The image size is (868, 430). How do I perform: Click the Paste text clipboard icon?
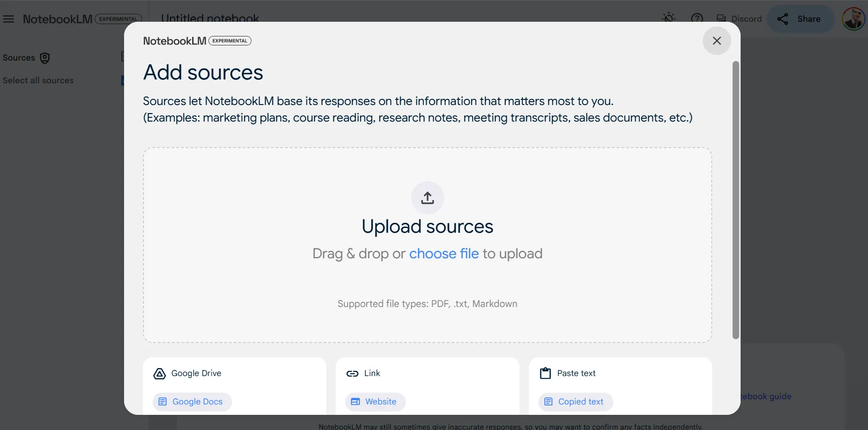(x=546, y=374)
